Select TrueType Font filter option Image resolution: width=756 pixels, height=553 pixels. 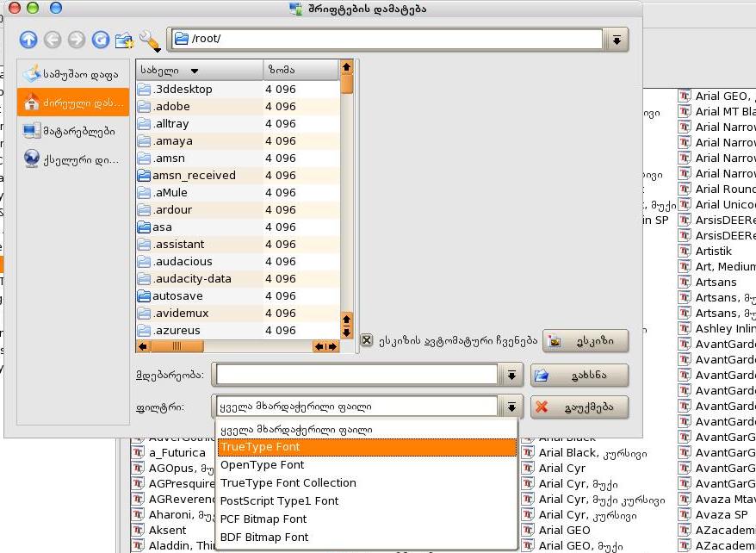coord(367,447)
